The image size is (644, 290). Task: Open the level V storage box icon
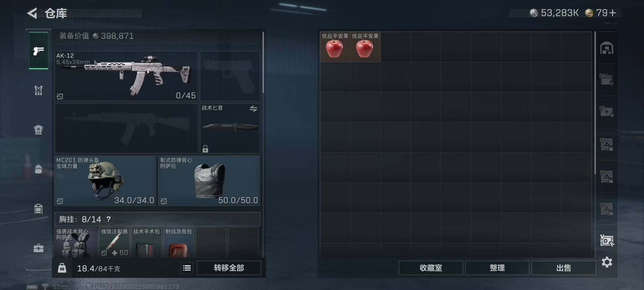pos(607,240)
